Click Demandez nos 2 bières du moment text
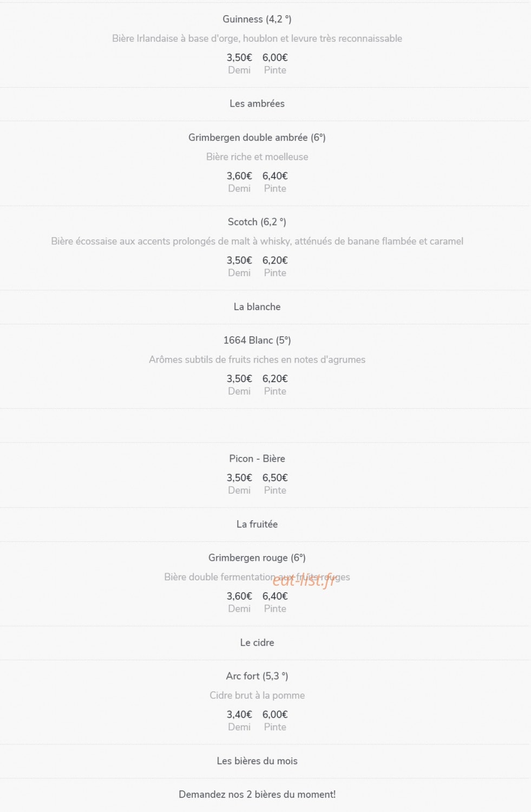The image size is (531, 812). point(257,795)
